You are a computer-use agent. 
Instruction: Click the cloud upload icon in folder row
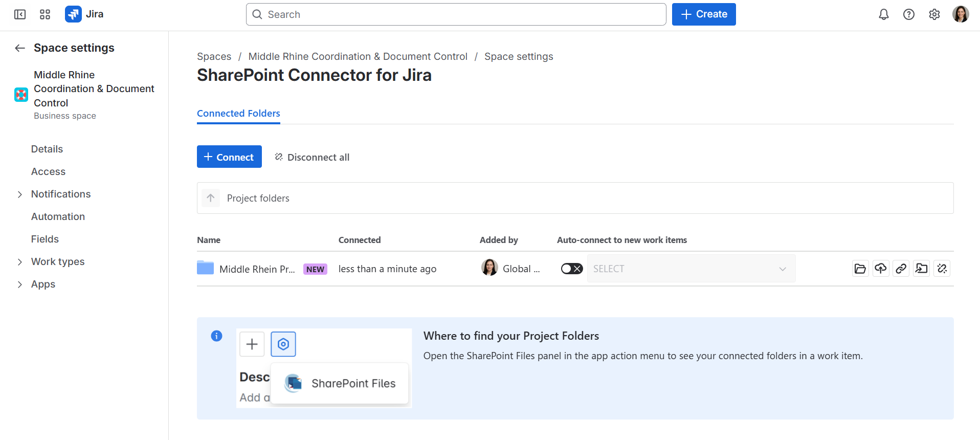pyautogui.click(x=880, y=269)
